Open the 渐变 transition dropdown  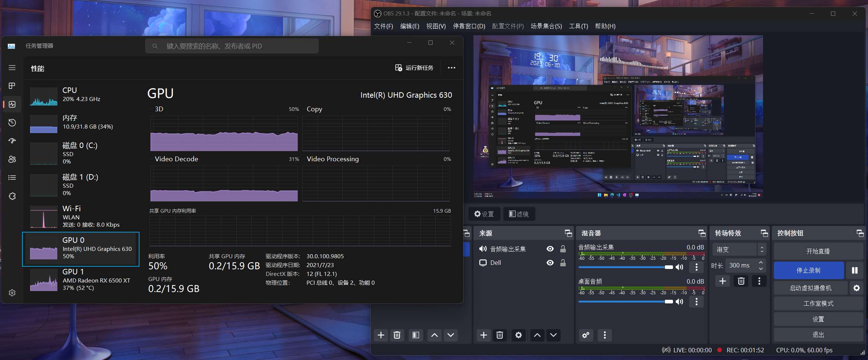pyautogui.click(x=739, y=249)
